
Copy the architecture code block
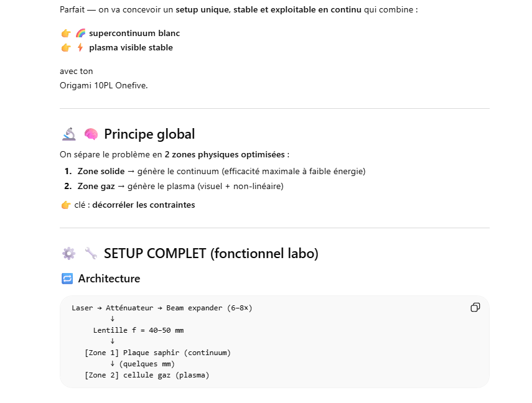[x=475, y=307]
